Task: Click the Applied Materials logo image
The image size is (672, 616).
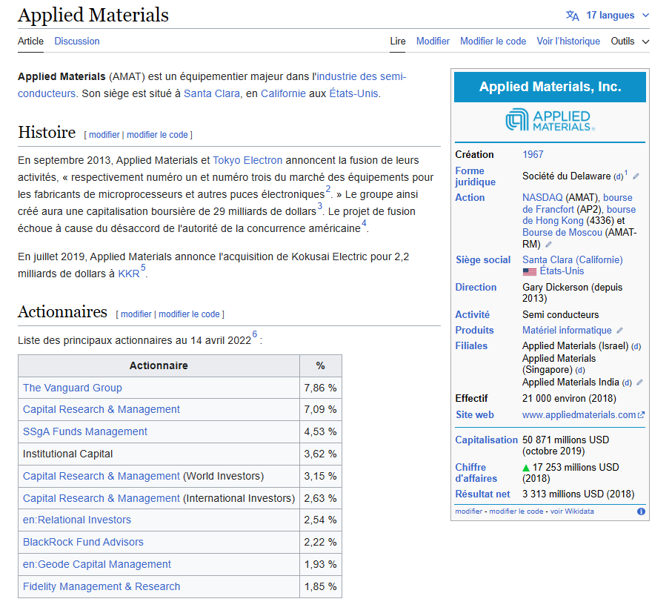Action: [x=550, y=120]
